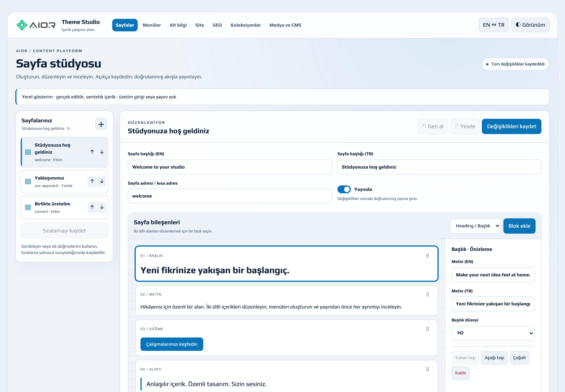Move 'Yaklaşımımız' page up
Screen dimensions: 565x392
(x=92, y=181)
